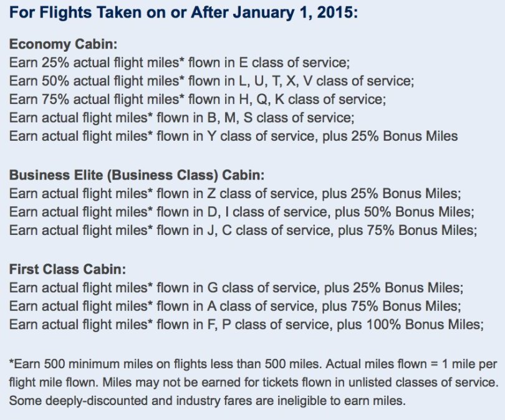The width and height of the screenshot is (505, 420).
Task: Click the 'Some deeply-discounted and industry fares' line
Action: [x=208, y=401]
